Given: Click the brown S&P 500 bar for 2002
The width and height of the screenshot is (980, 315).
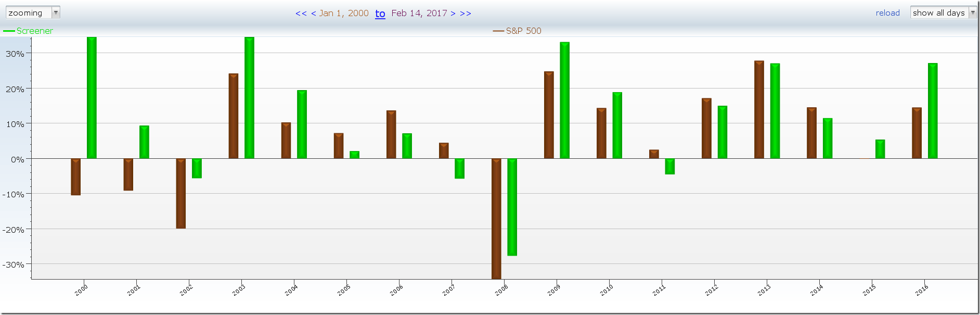Looking at the screenshot, I should pyautogui.click(x=181, y=194).
